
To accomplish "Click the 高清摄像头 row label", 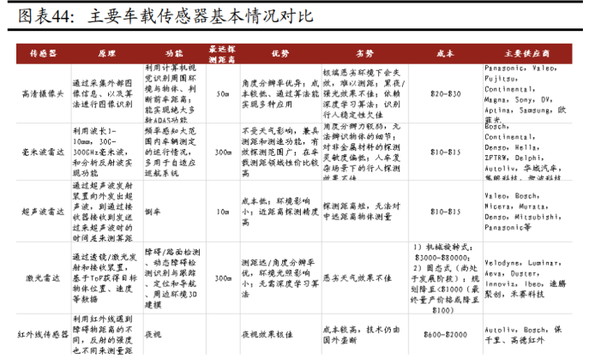I will (43, 94).
